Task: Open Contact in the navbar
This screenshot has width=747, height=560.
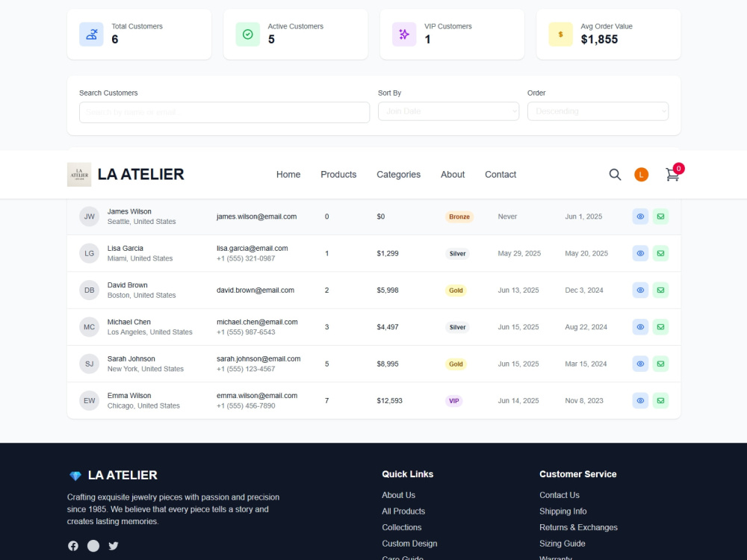Action: (x=500, y=175)
